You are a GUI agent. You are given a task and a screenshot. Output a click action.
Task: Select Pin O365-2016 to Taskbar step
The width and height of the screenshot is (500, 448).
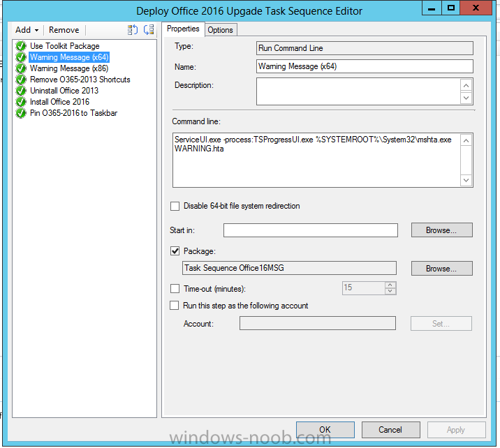pos(73,113)
